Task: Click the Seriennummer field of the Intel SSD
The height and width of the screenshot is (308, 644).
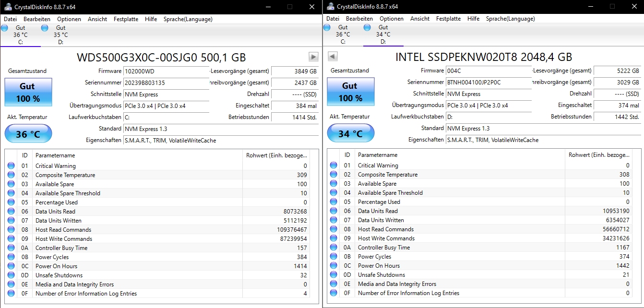Action: (x=489, y=83)
